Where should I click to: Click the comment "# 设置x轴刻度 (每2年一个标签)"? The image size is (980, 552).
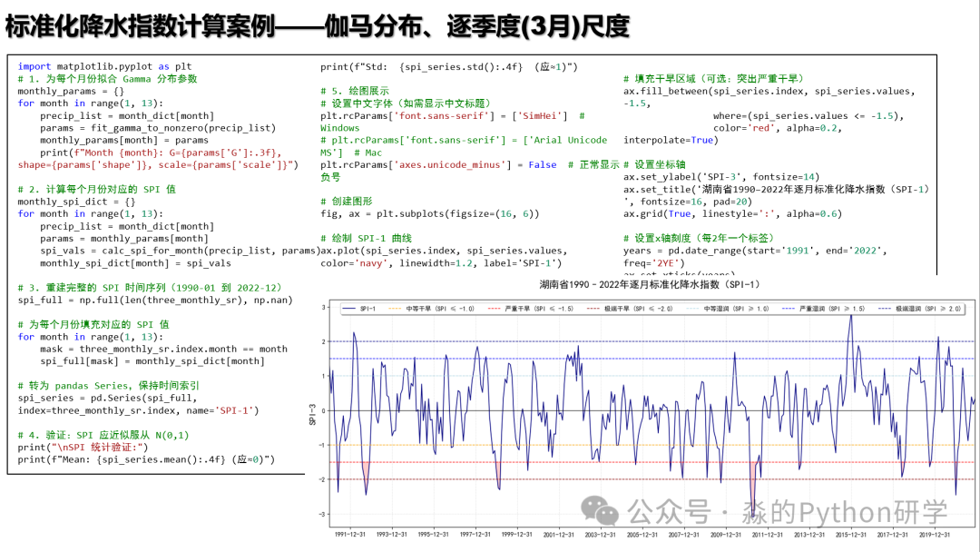coord(699,238)
